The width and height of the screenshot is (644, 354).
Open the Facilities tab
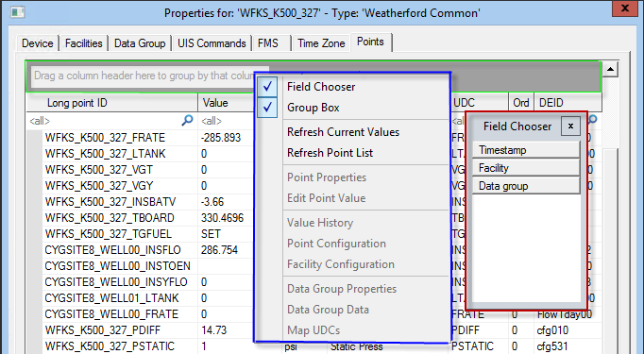tap(83, 43)
